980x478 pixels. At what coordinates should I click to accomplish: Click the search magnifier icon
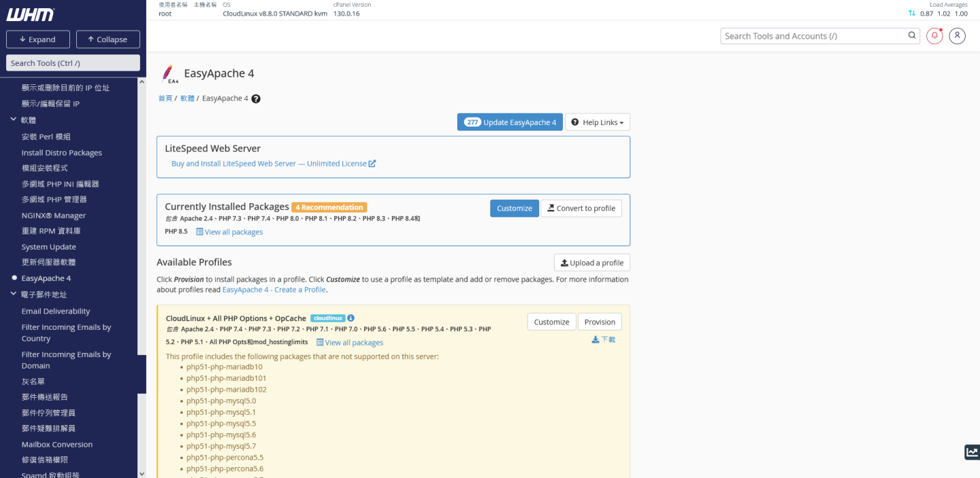point(912,36)
